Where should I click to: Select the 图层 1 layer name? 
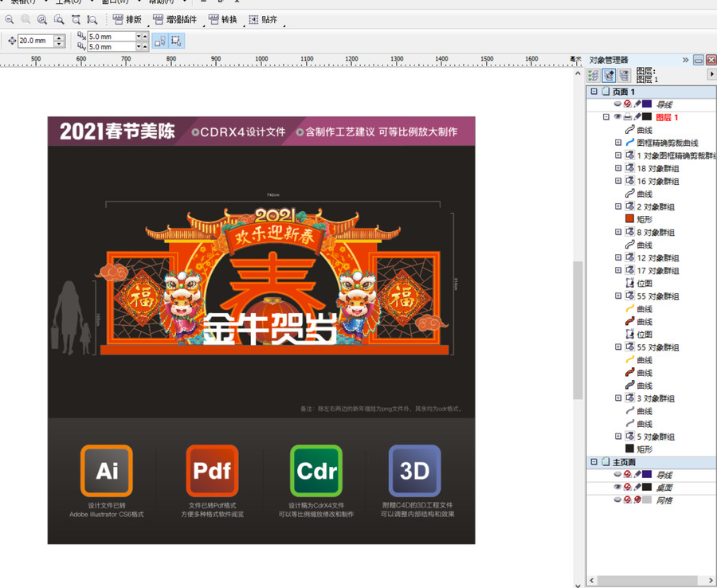[x=667, y=117]
